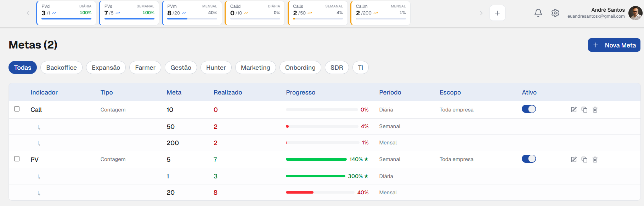Show previous indicator cards with left chevron
This screenshot has height=206, width=644.
point(28,13)
